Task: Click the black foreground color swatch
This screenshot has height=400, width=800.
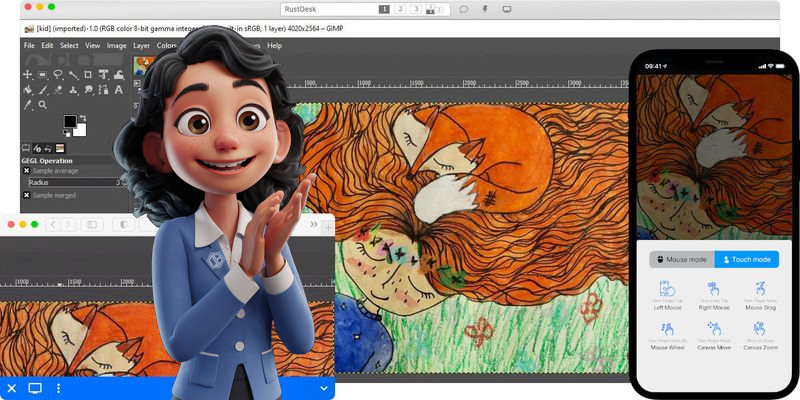Action: (70, 121)
